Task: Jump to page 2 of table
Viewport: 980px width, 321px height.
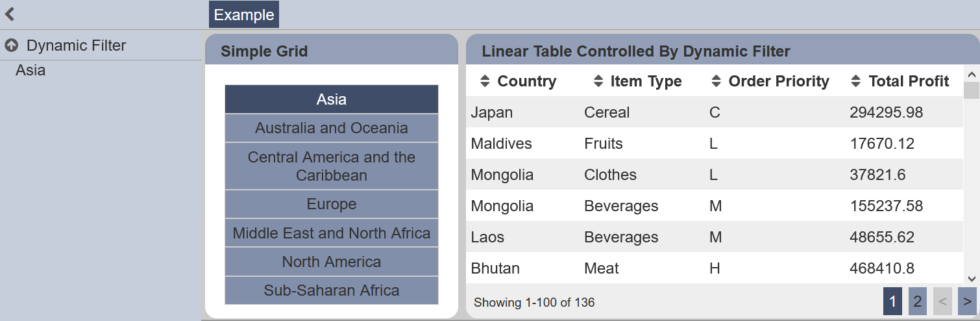Action: click(x=918, y=302)
